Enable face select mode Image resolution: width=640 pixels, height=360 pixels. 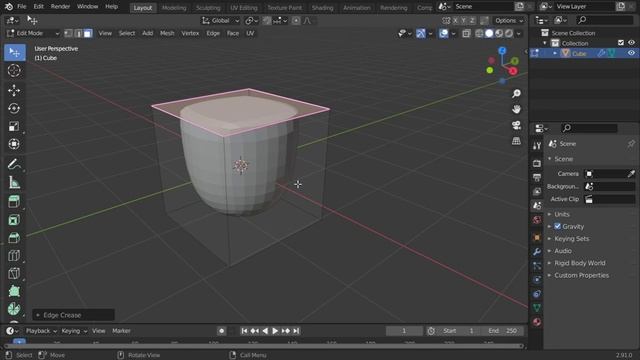tap(87, 33)
